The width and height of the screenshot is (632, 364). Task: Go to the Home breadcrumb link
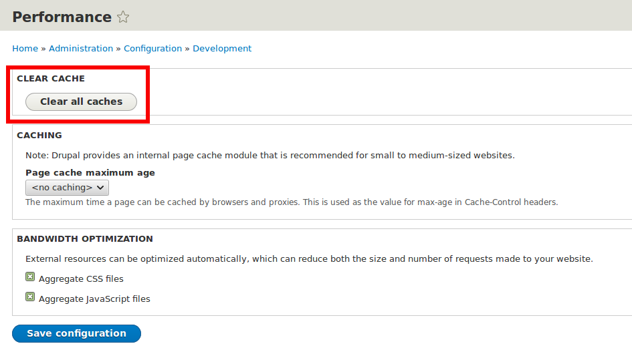click(25, 48)
